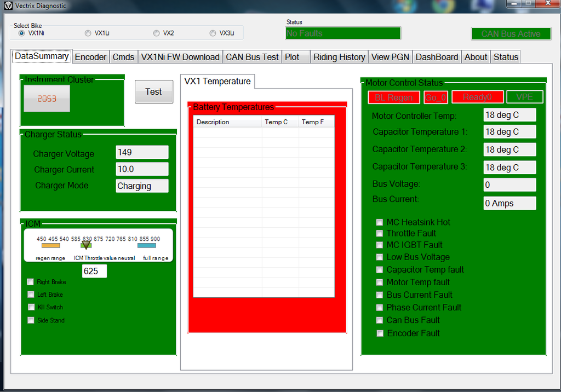
Task: Check the Phase Current Fault box
Action: [380, 308]
